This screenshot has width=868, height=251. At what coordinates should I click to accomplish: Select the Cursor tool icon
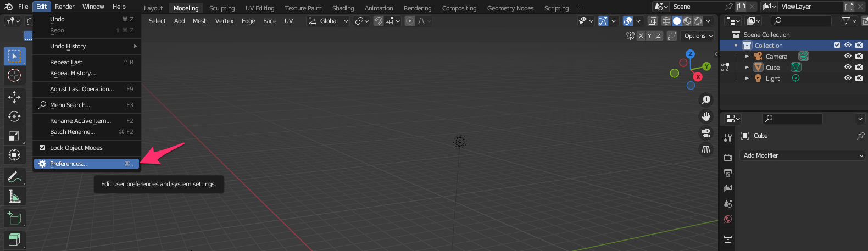pyautogui.click(x=14, y=75)
